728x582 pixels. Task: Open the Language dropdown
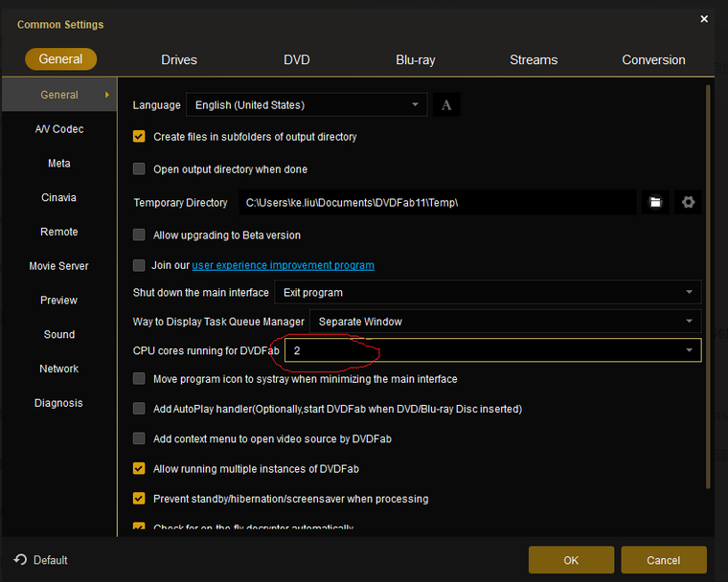pyautogui.click(x=307, y=105)
